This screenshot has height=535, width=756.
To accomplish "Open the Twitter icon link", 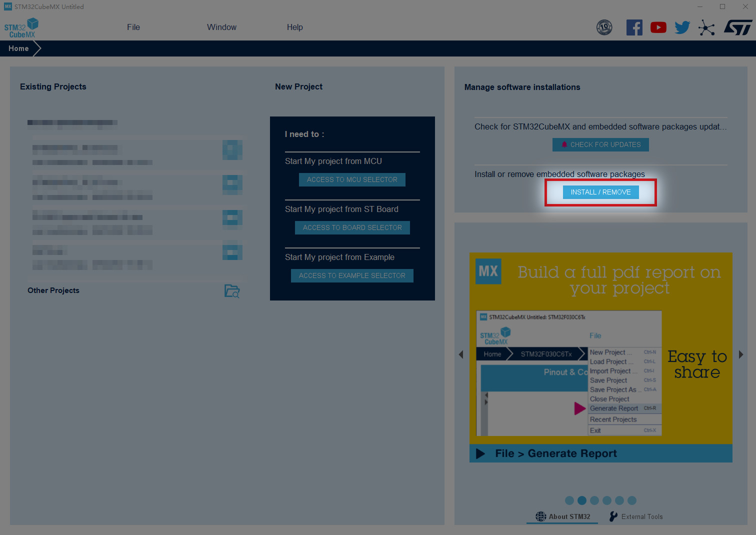I will tap(682, 27).
